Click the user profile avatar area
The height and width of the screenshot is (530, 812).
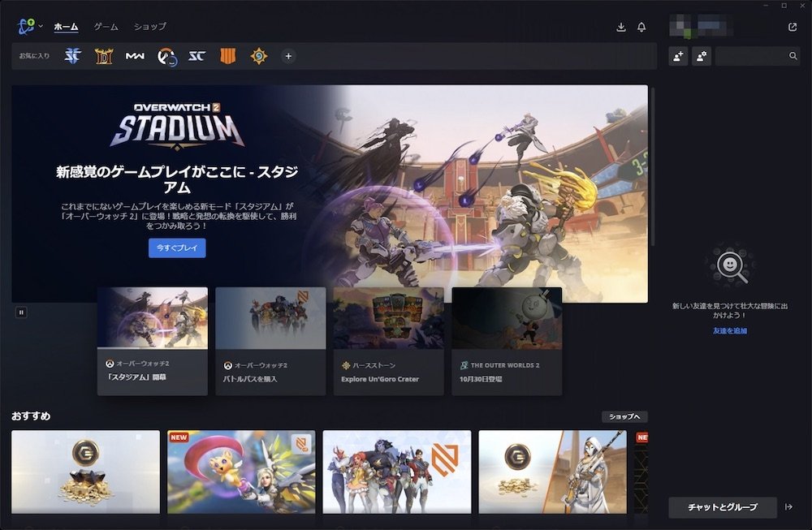(700, 27)
